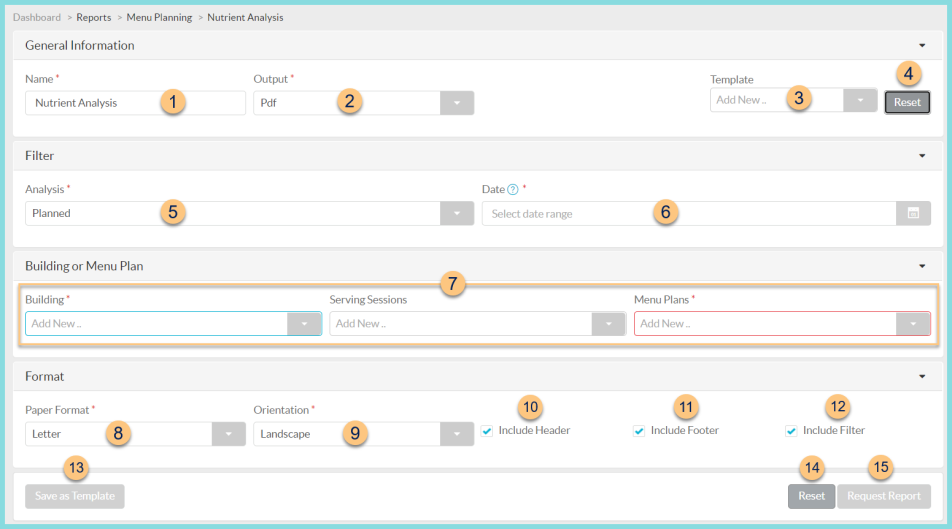Toggle the Include Filter checkbox
The image size is (952, 529).
[791, 431]
